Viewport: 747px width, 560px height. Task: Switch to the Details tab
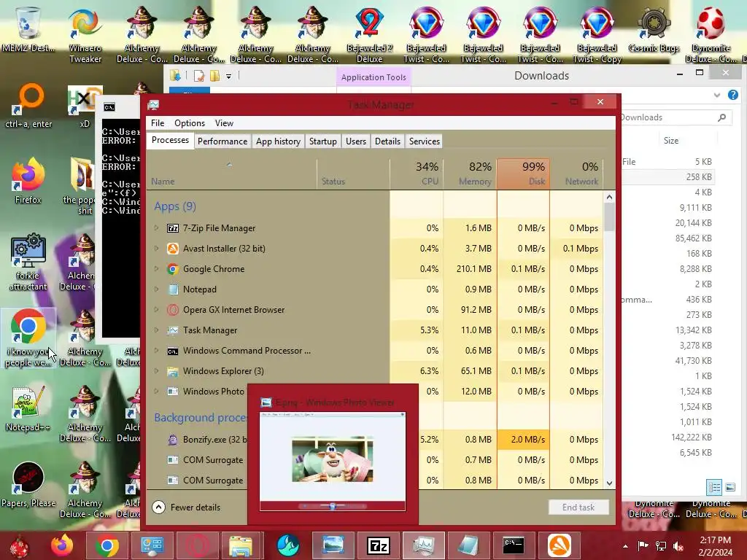[x=388, y=141]
